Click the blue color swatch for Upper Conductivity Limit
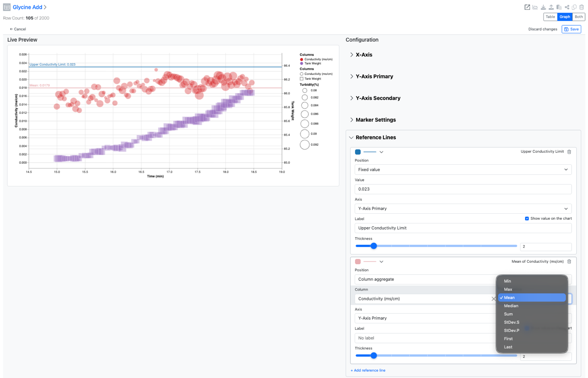 (x=358, y=152)
